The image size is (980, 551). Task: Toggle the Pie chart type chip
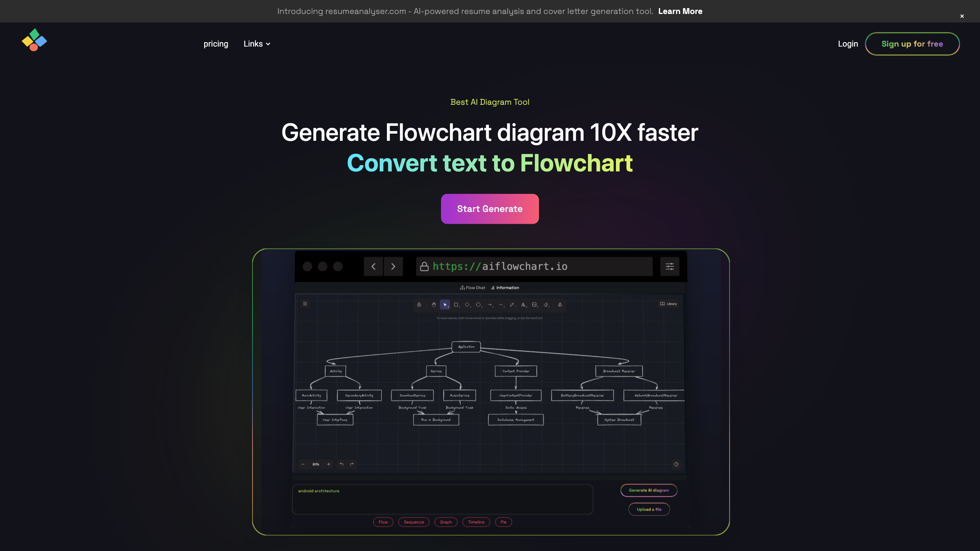(503, 522)
